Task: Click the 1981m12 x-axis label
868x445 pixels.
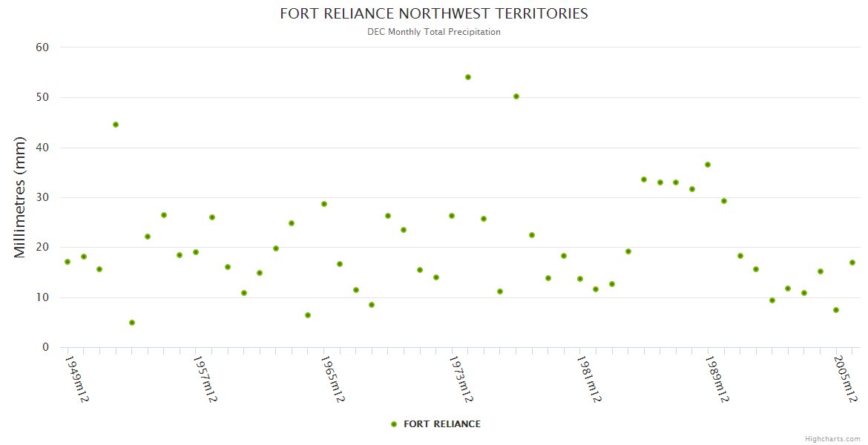Action: [x=589, y=378]
